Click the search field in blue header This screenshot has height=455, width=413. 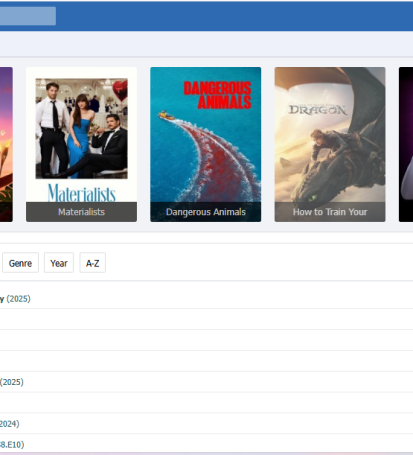(27, 16)
